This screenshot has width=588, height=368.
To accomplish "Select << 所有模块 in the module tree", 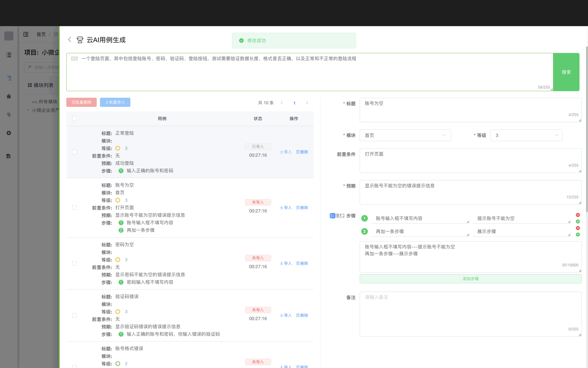I will pyautogui.click(x=45, y=101).
